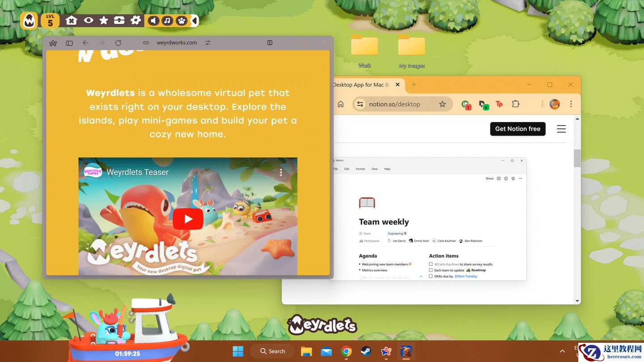Viewport: 644px width, 362px height.
Task: Open the Weyrdlets Teaser video options menu
Action: 281,172
